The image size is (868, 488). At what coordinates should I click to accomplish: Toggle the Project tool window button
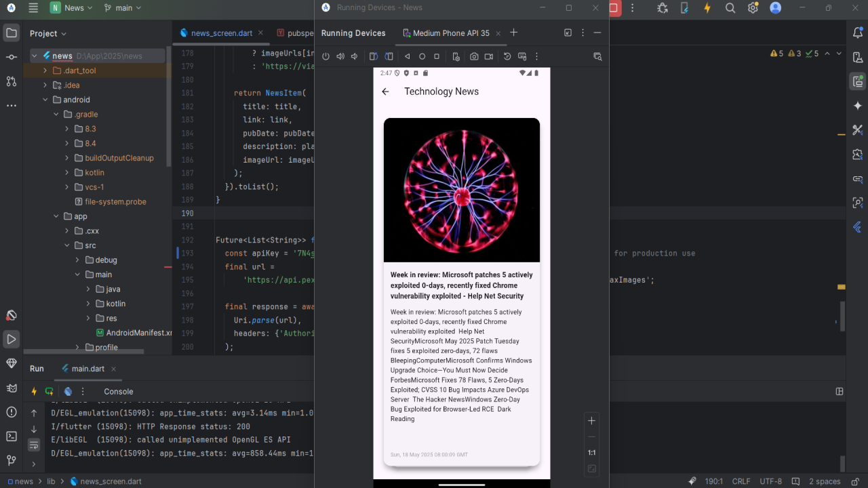12,33
